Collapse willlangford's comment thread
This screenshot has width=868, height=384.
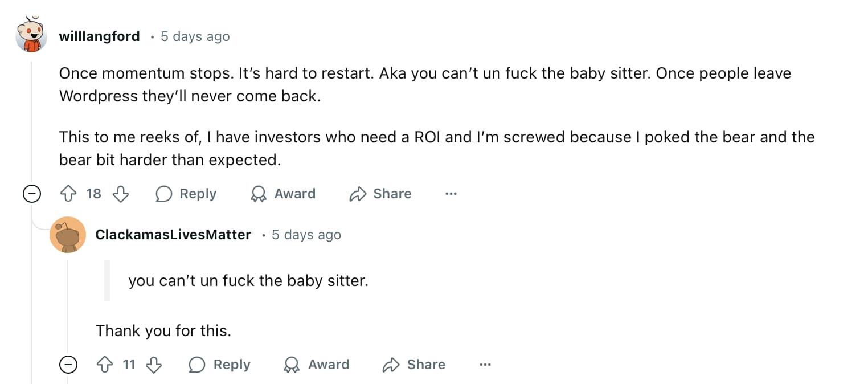(x=32, y=194)
